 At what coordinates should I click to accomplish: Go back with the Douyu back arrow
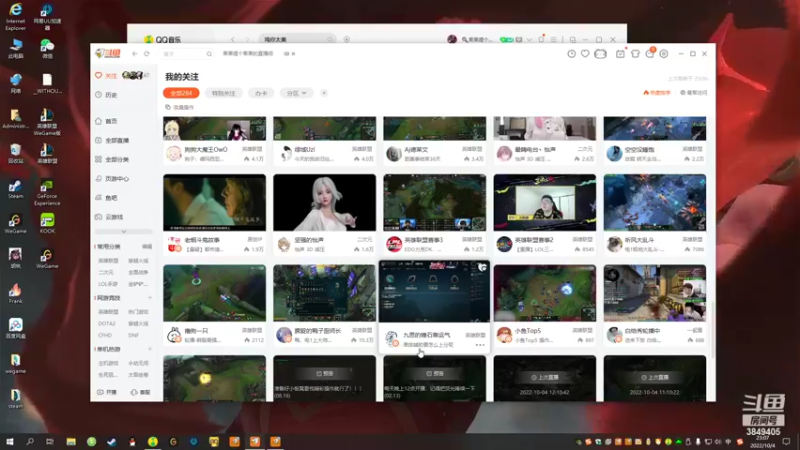point(135,54)
